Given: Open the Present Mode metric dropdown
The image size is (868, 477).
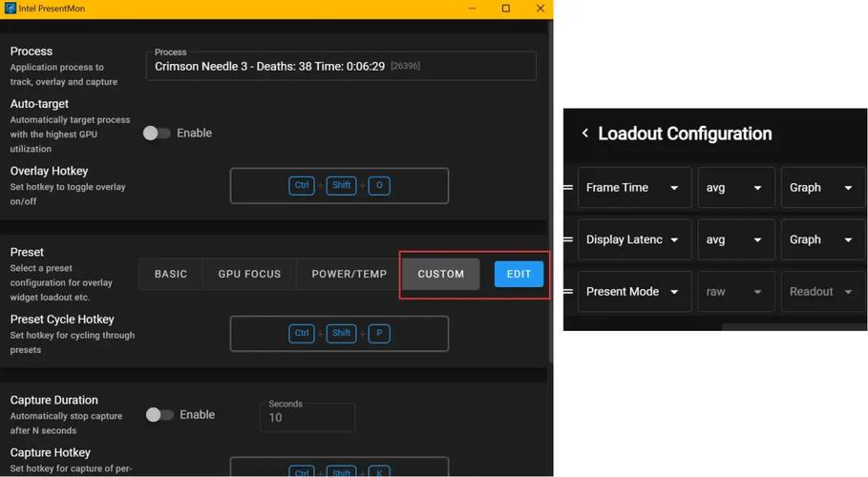Looking at the screenshot, I should 634,292.
